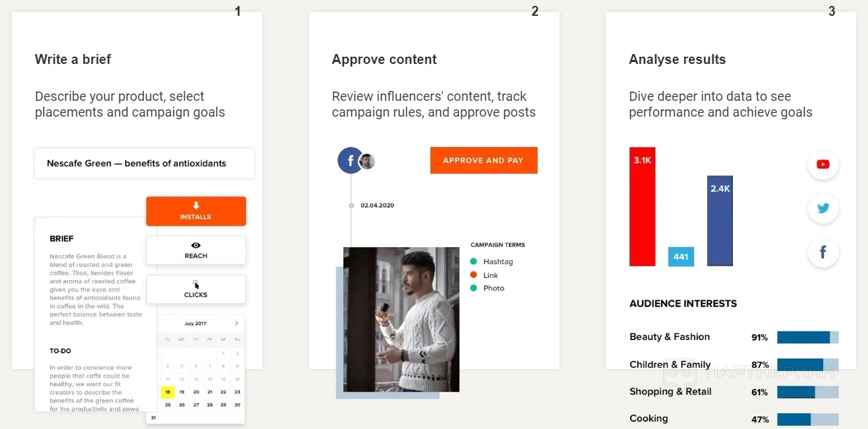The image size is (868, 429).
Task: Select the Installs goal with download arrow
Action: coord(196,211)
